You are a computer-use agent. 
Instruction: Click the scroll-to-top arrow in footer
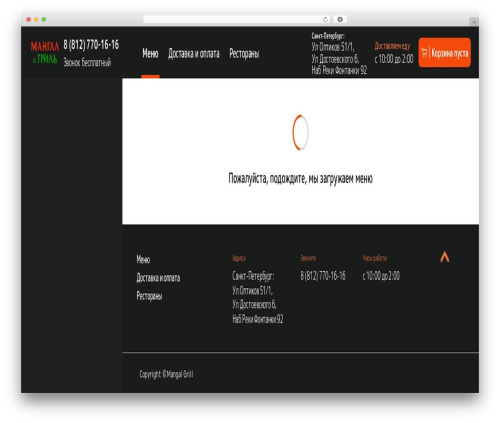[x=445, y=257]
